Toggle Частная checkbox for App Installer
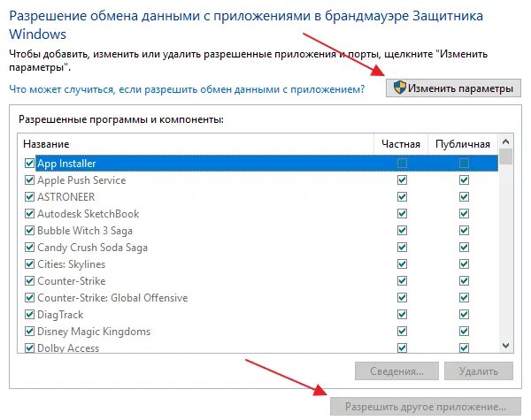Viewport: 531px width, 420px height. pyautogui.click(x=402, y=163)
